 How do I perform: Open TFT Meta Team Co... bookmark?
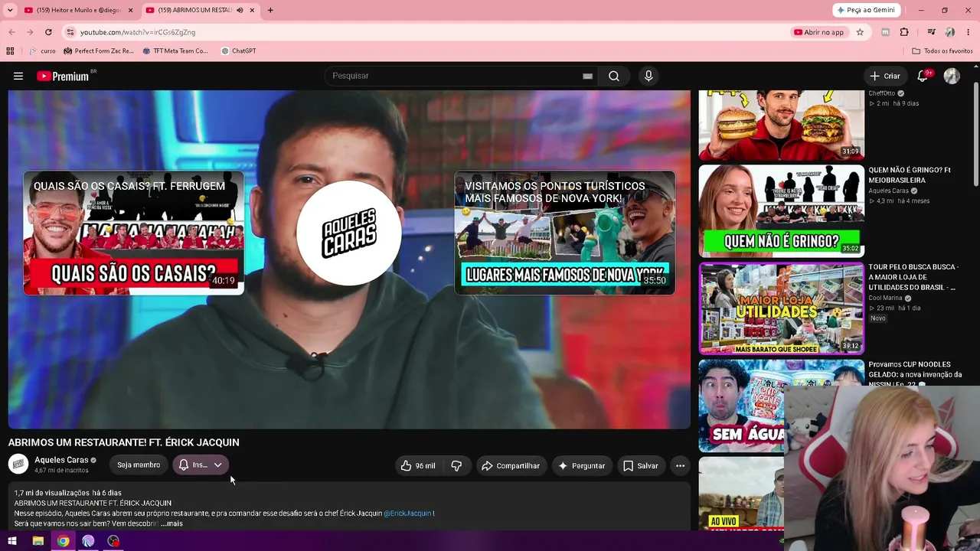(175, 51)
